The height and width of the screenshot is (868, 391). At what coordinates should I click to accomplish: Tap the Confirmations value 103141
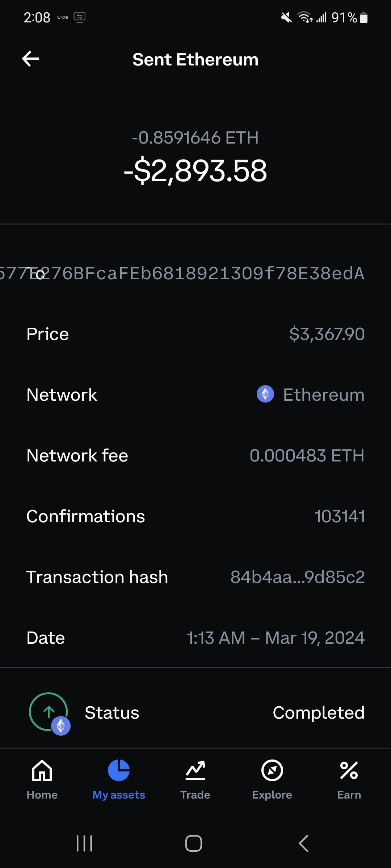click(x=340, y=516)
